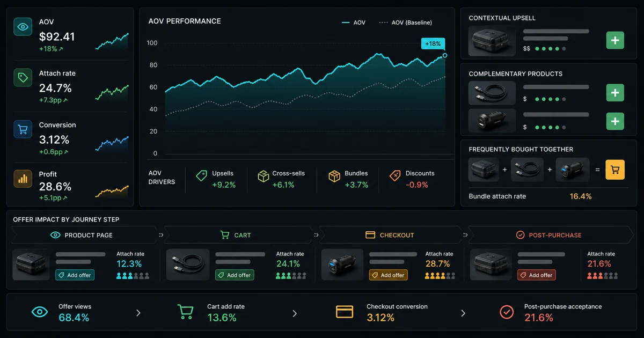This screenshot has width=644, height=338.
Task: Click the 16.4% bundle attach rate value
Action: 581,196
